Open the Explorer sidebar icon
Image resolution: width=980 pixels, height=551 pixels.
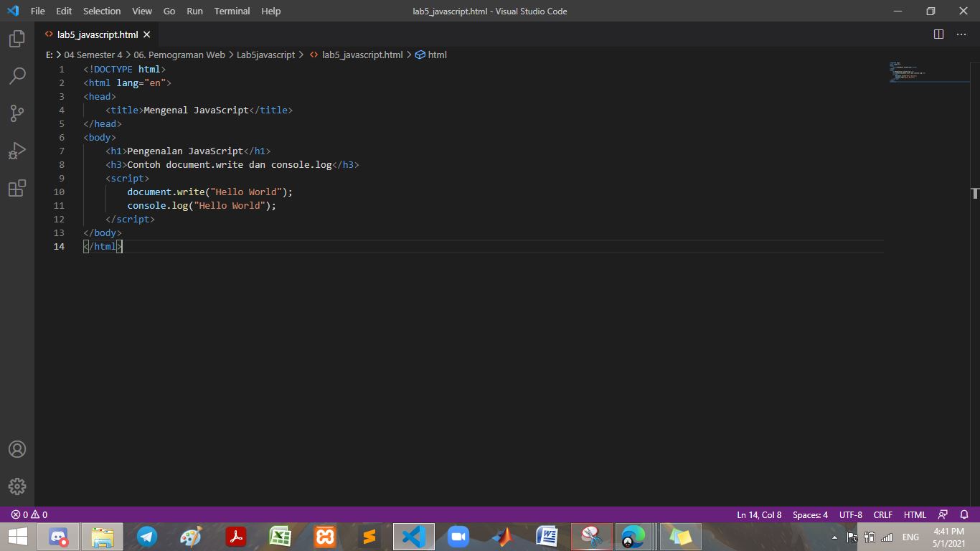click(17, 39)
